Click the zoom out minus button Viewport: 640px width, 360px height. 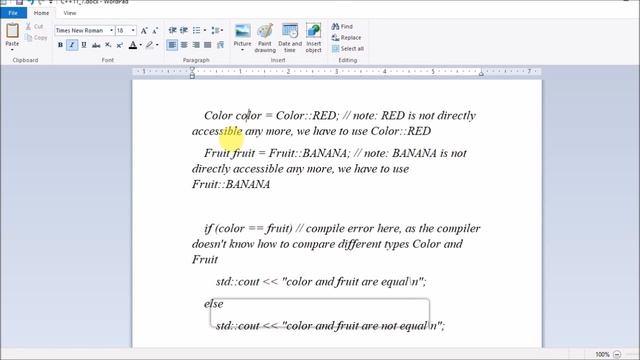click(x=617, y=354)
